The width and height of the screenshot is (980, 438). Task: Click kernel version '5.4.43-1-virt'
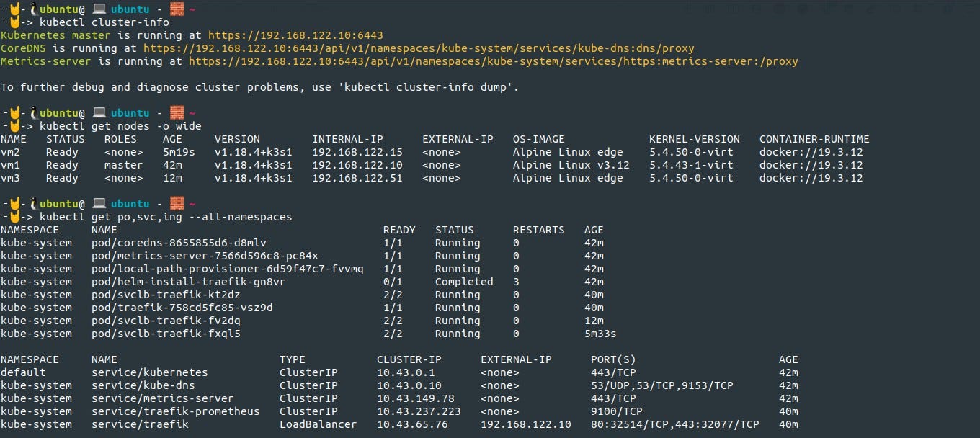pos(691,165)
